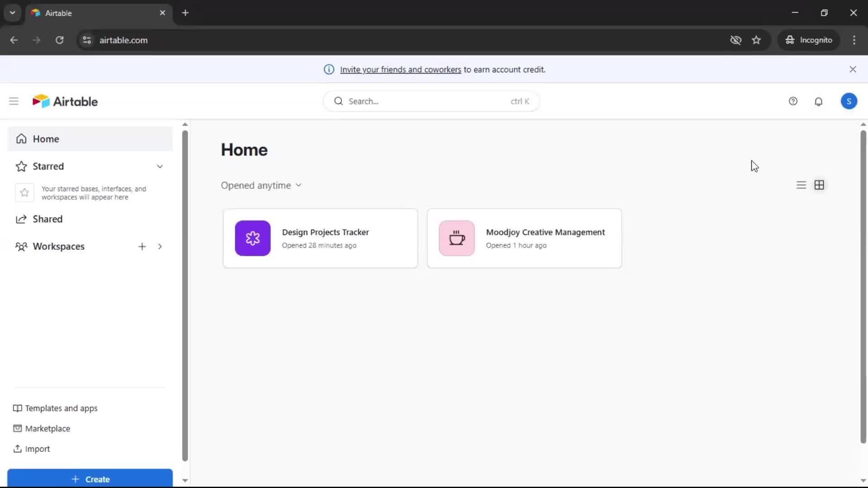
Task: Click the help question mark icon
Action: tap(793, 101)
